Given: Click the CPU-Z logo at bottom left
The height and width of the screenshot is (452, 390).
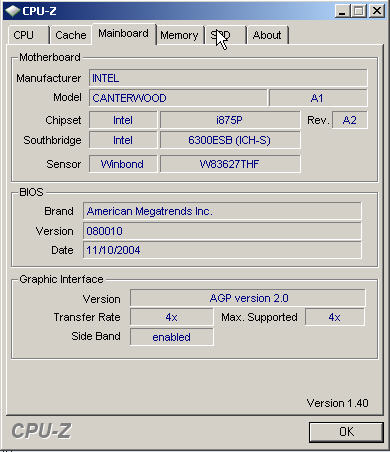Looking at the screenshot, I should (x=41, y=431).
